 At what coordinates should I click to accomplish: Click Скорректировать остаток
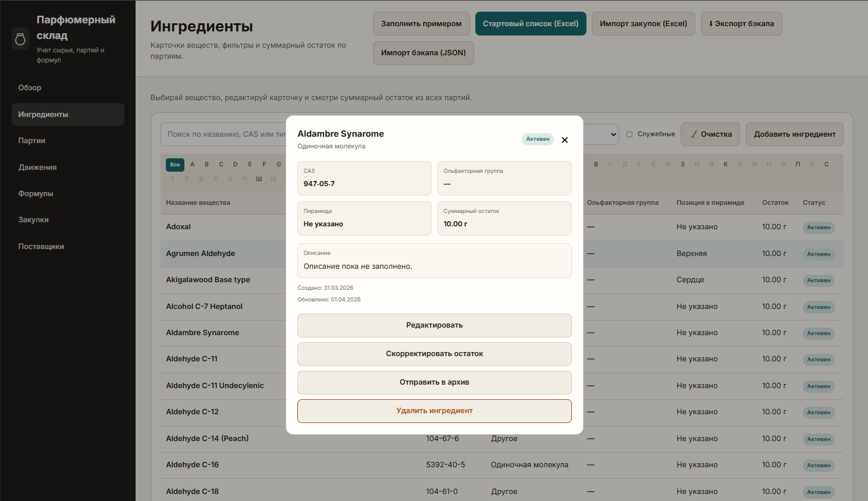coord(434,354)
